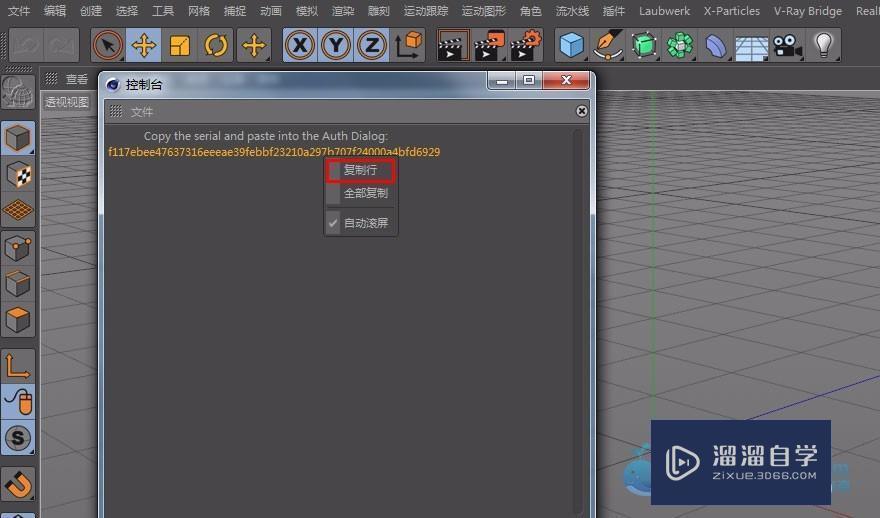Open the 动画 menu
This screenshot has width=880, height=518.
[271, 11]
